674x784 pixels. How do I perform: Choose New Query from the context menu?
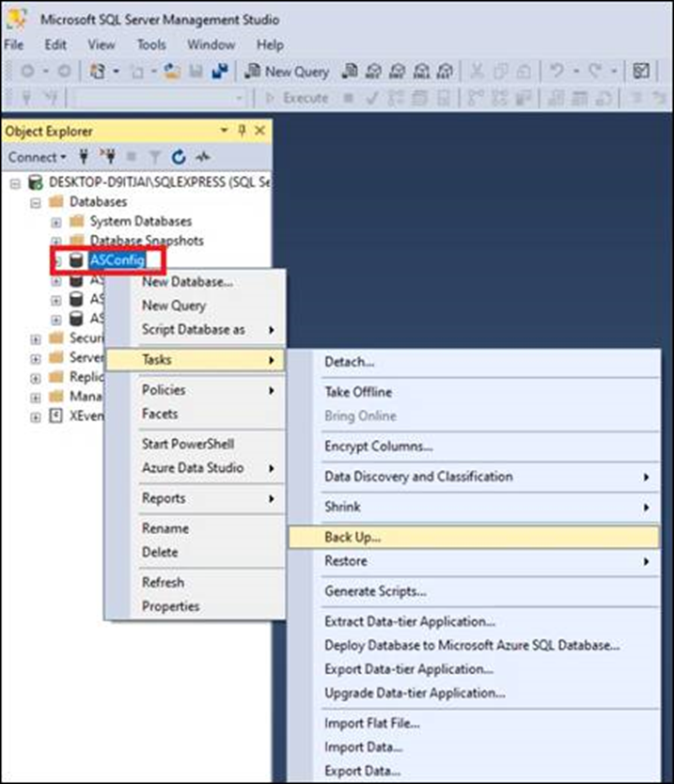pos(196,306)
